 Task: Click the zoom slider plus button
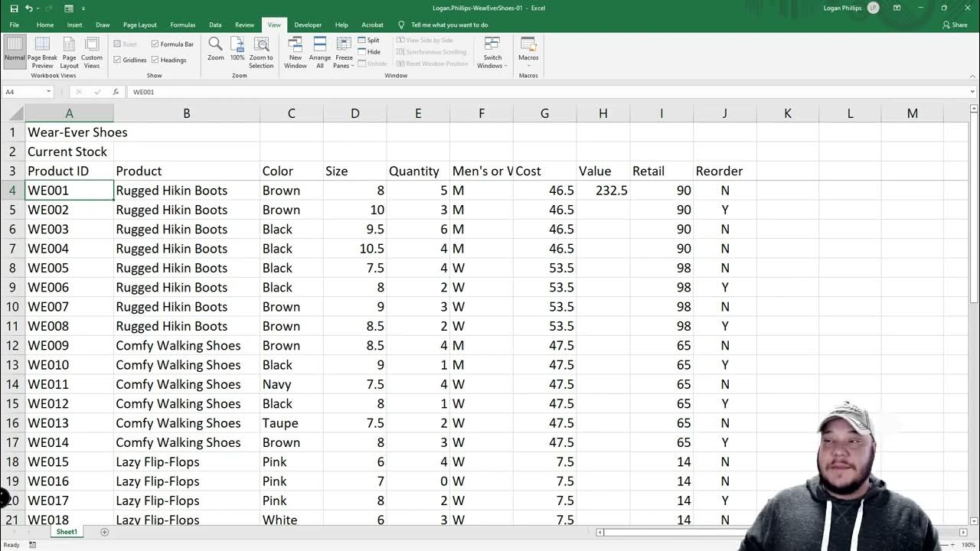(951, 545)
